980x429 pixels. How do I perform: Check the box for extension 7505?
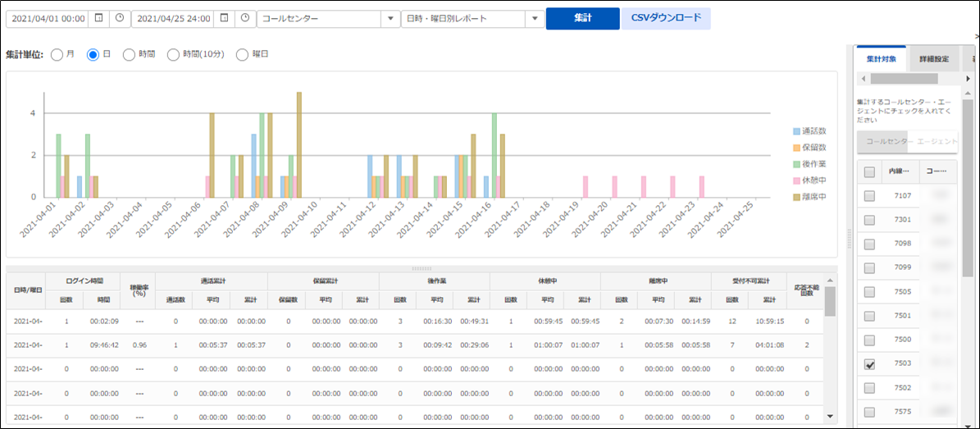(x=869, y=291)
